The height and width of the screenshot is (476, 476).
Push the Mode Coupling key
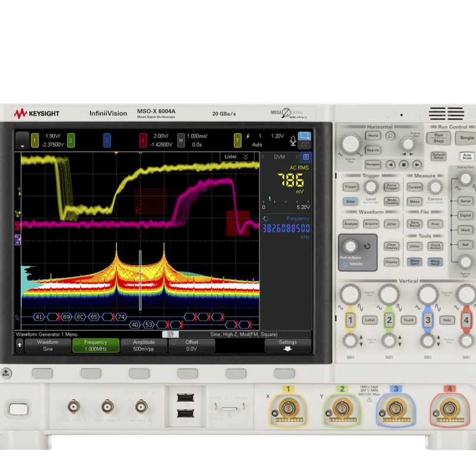tap(392, 201)
